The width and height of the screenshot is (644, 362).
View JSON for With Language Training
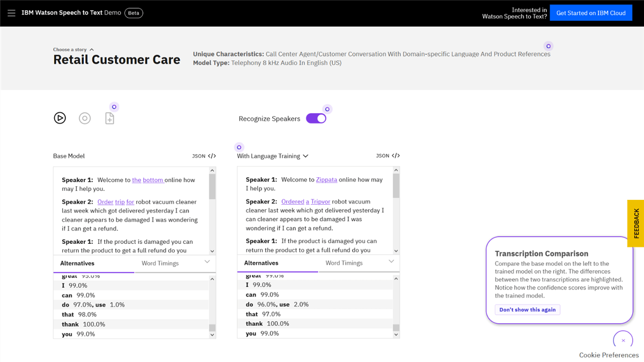point(388,156)
